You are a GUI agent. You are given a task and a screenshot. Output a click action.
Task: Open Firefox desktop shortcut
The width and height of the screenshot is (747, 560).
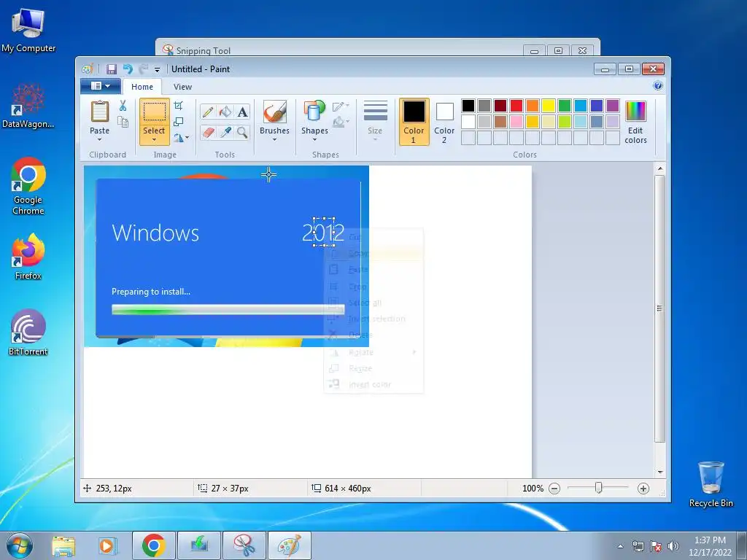[28, 256]
